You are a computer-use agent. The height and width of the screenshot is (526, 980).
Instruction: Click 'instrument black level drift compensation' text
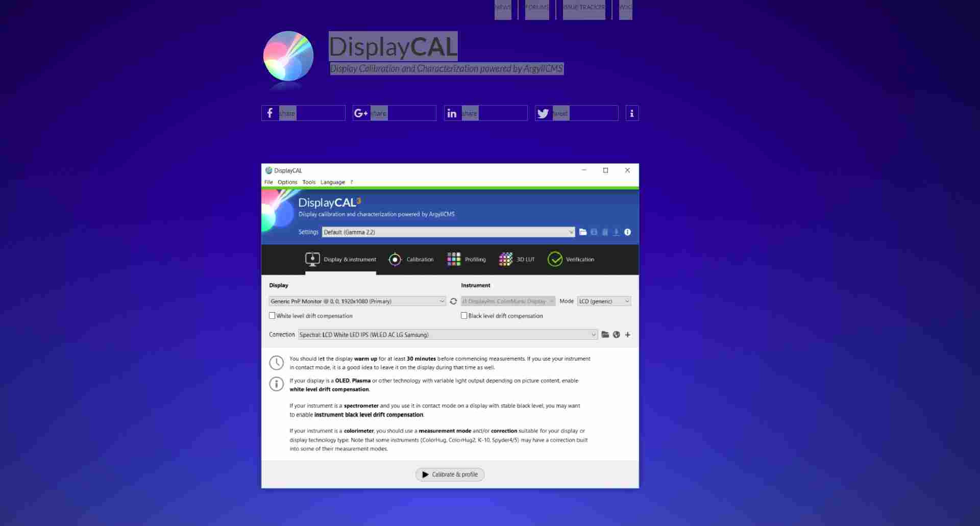pyautogui.click(x=369, y=415)
